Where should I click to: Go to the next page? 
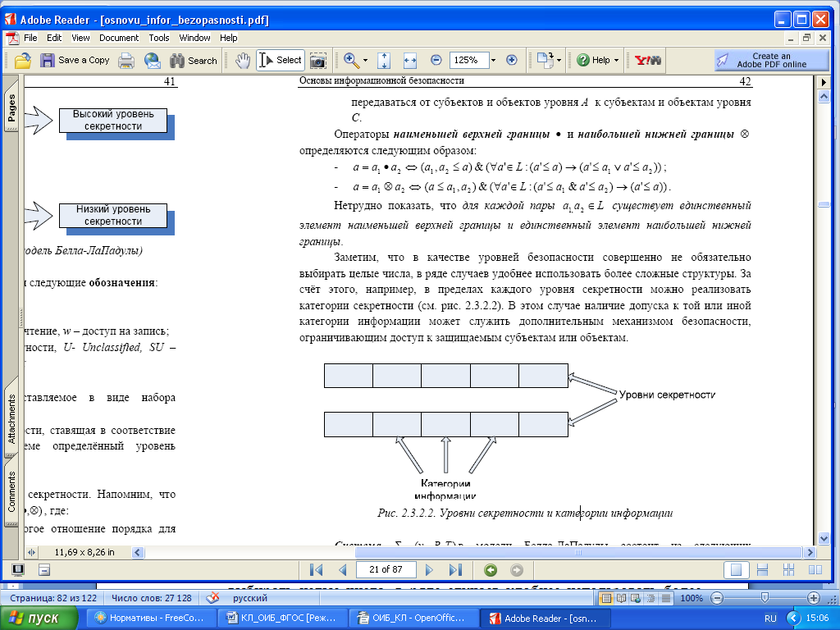(428, 569)
